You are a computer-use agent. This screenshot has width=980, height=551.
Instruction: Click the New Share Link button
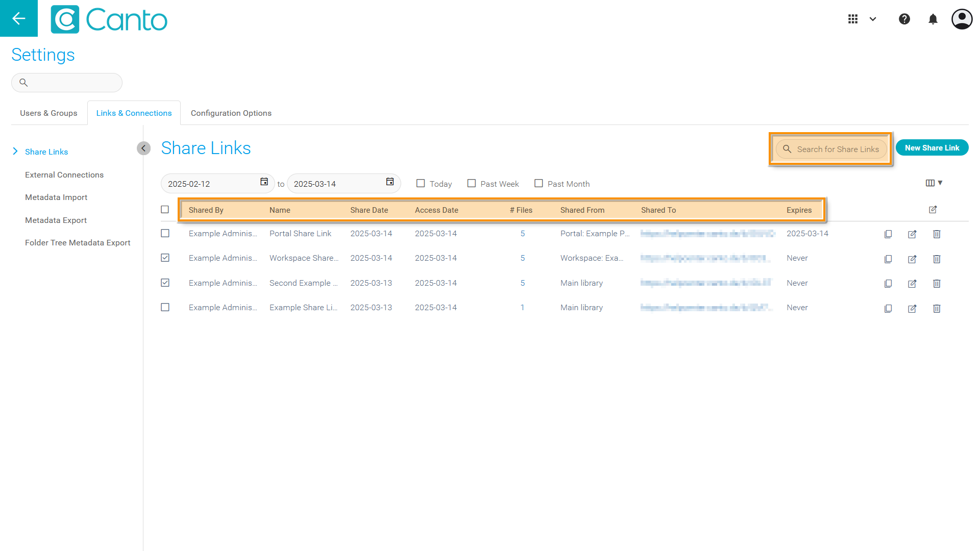(932, 148)
